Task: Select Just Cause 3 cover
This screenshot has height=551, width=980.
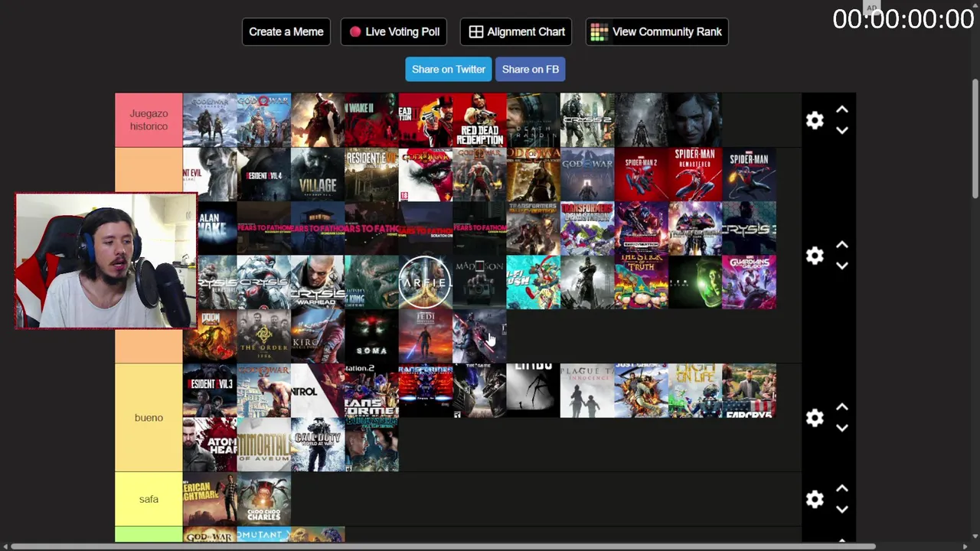Action: coord(641,390)
